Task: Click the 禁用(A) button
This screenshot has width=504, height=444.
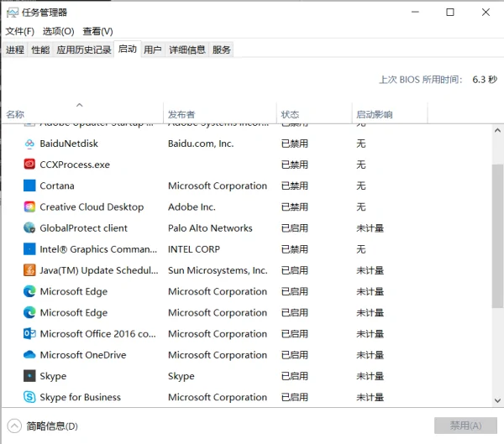Action: coord(465,426)
